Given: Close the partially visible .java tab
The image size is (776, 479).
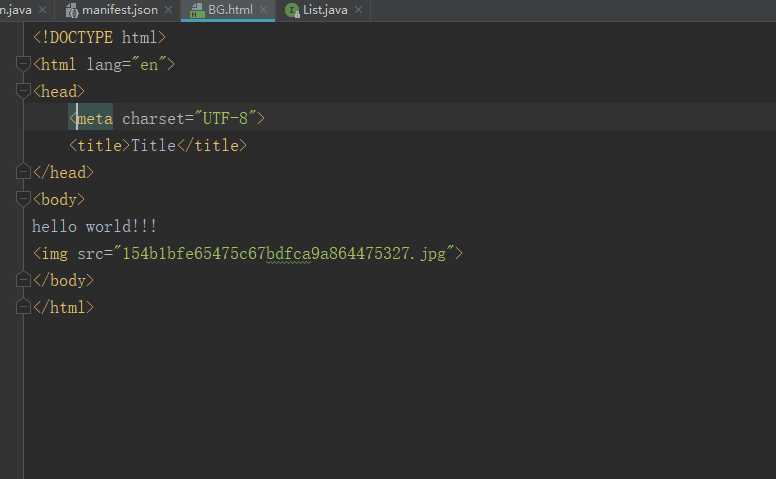Looking at the screenshot, I should 43,10.
